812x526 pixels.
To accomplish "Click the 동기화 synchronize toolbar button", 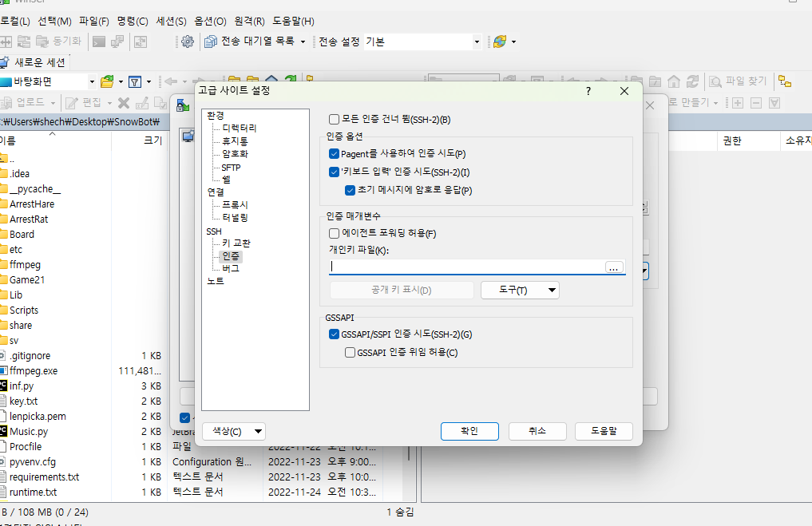I will click(x=58, y=42).
